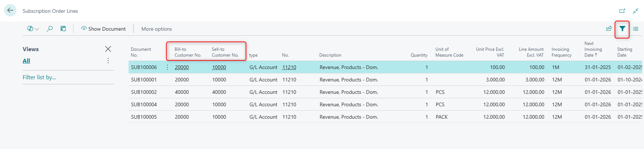Toggle the filter pane funnel icon
Image resolution: width=644 pixels, height=149 pixels.
click(622, 29)
